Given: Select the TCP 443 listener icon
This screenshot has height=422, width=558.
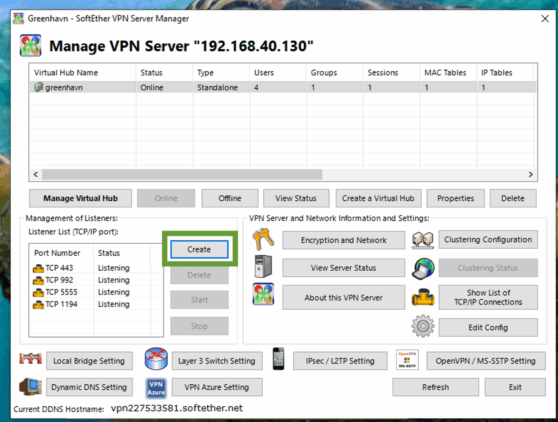Looking at the screenshot, I should click(x=38, y=268).
